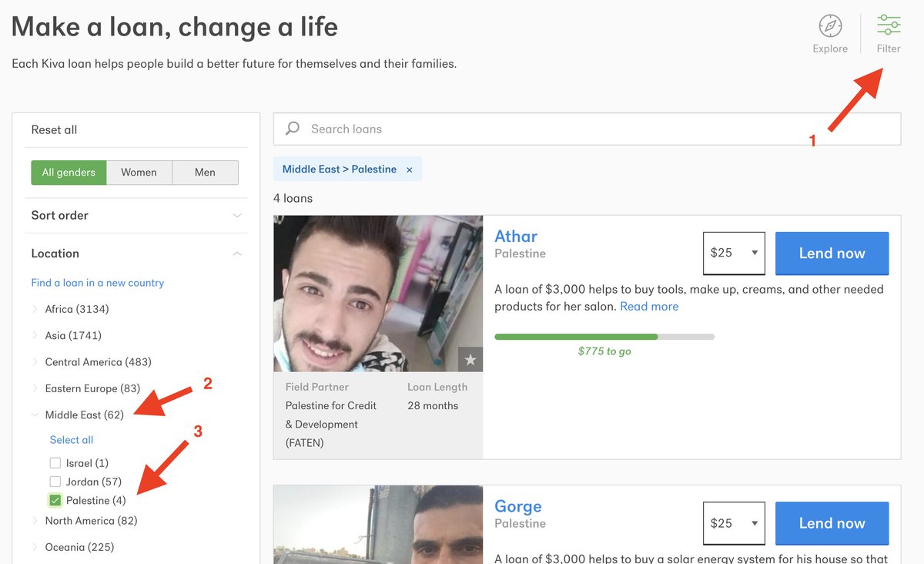The height and width of the screenshot is (564, 924).
Task: Open Find a loan in a new country
Action: point(98,283)
